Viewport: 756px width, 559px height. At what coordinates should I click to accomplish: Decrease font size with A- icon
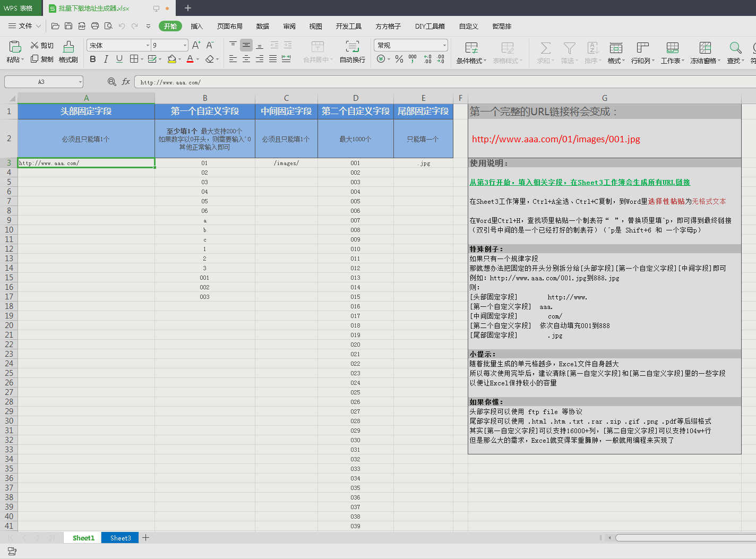(x=210, y=45)
